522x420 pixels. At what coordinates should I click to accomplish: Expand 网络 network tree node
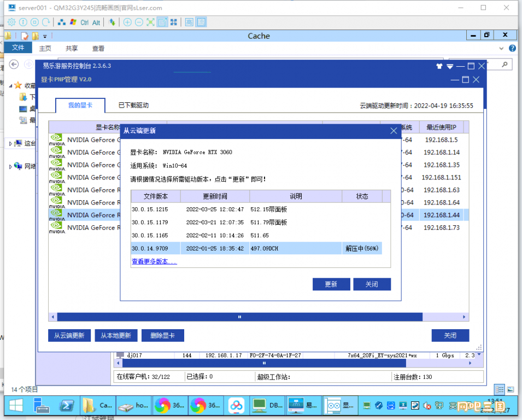pos(10,166)
